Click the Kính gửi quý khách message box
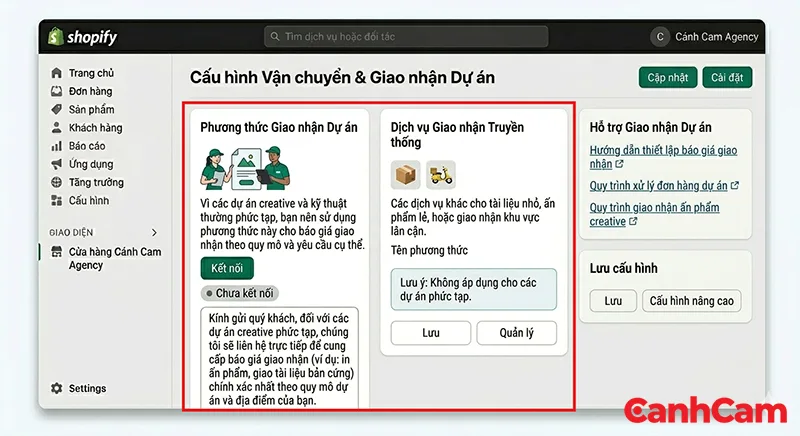 280,358
